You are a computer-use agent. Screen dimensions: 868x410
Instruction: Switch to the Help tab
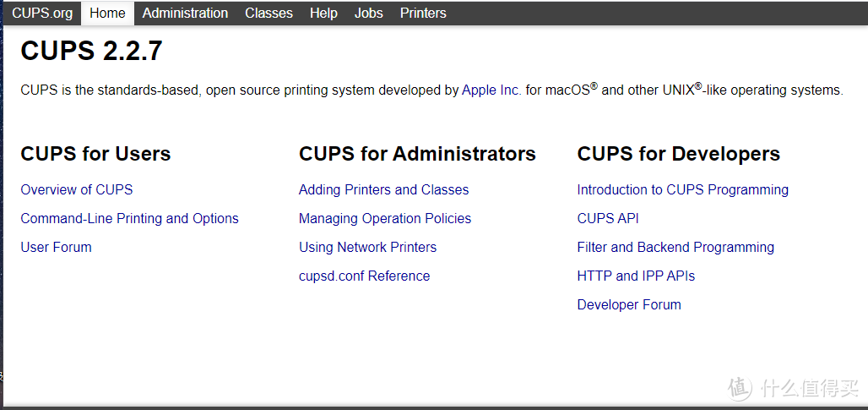pyautogui.click(x=323, y=14)
